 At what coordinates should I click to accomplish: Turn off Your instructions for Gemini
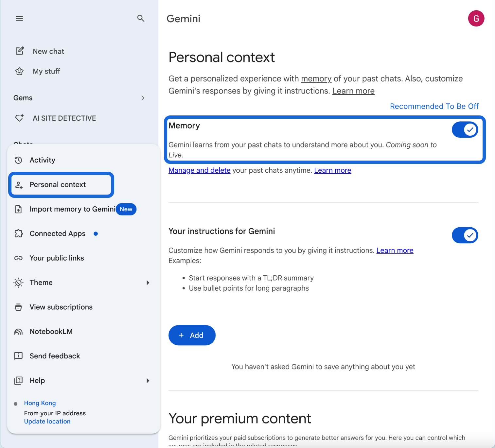465,235
